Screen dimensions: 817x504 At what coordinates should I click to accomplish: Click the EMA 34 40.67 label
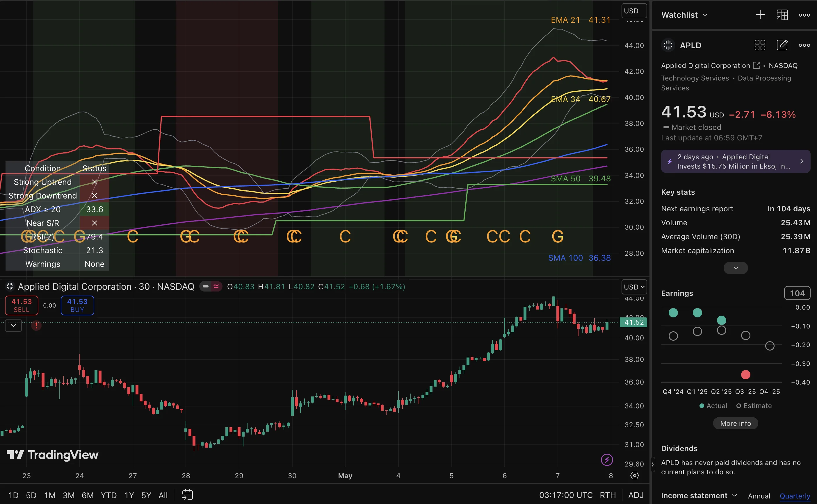[581, 99]
